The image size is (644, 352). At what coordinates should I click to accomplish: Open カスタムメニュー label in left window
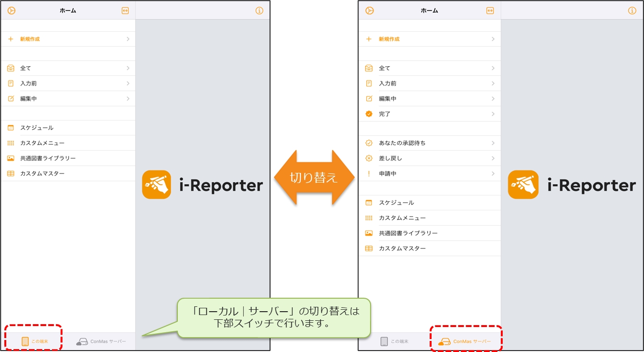click(42, 143)
